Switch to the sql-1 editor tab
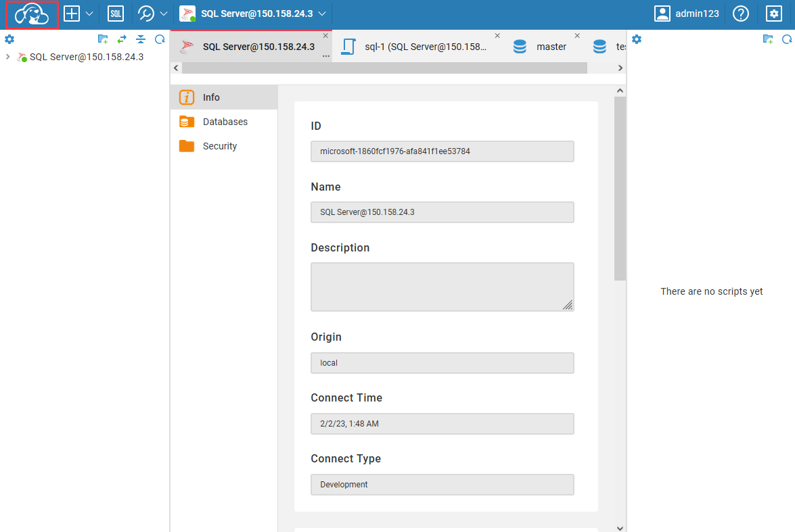795x532 pixels. point(424,47)
